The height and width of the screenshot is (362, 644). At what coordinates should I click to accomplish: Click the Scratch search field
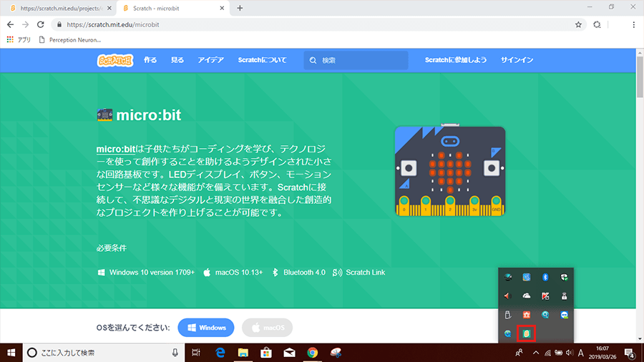(x=356, y=60)
